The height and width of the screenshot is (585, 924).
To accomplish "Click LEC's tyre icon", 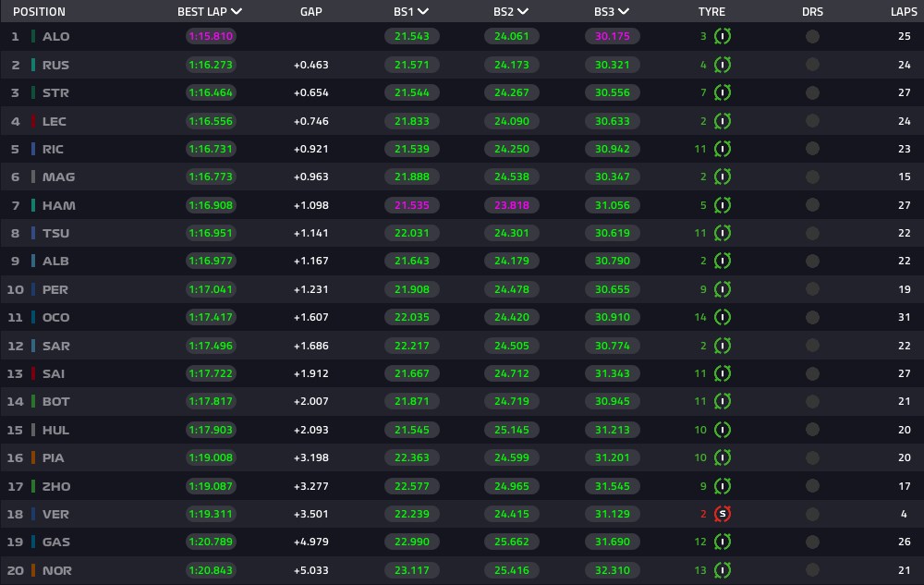I will (x=723, y=121).
